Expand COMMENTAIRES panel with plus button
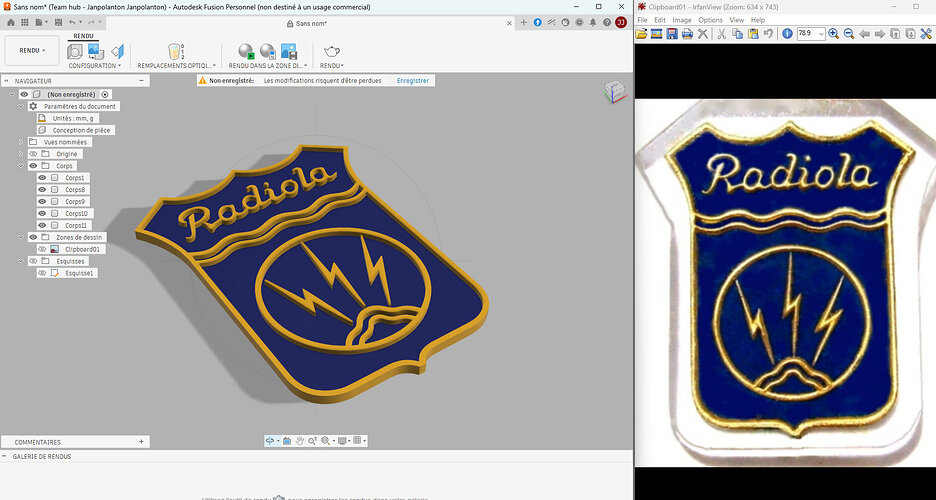936x500 pixels. pyautogui.click(x=141, y=442)
